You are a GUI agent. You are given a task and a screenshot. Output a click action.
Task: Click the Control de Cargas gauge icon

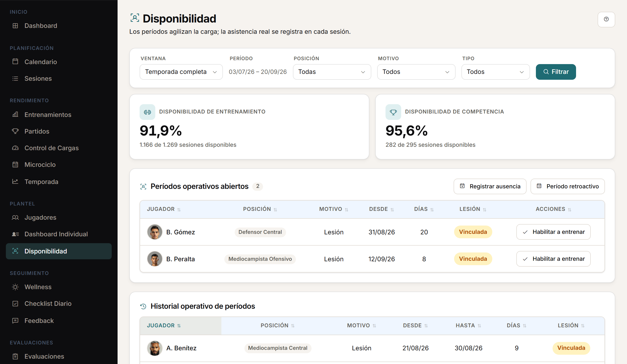(15, 148)
